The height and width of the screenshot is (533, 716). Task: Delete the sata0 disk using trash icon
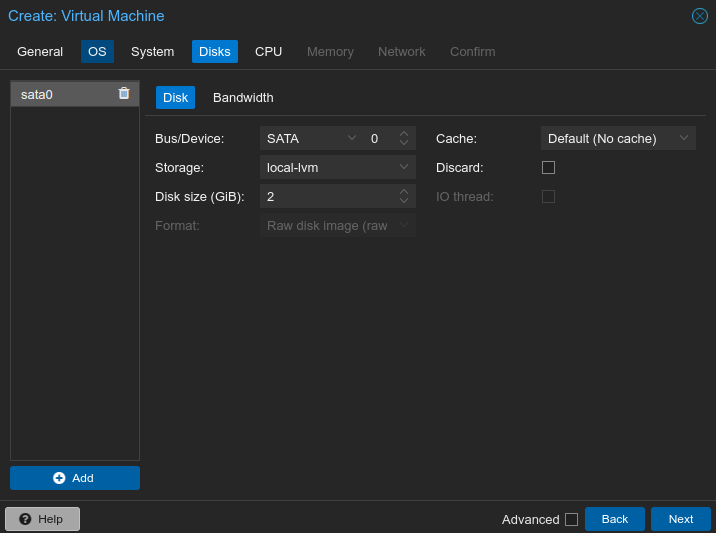[x=124, y=93]
